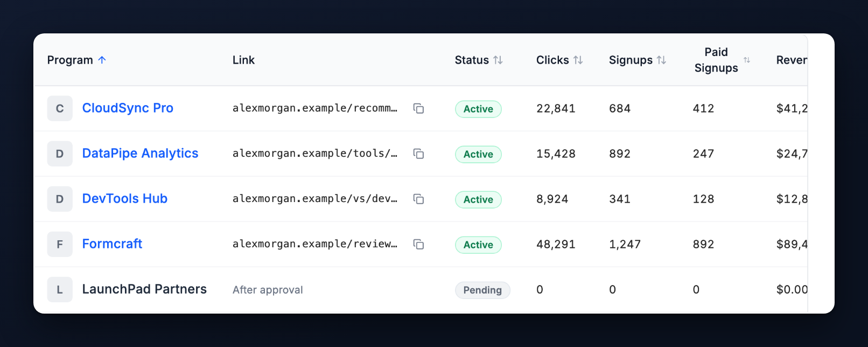Image resolution: width=868 pixels, height=347 pixels.
Task: Select the alexmorgan.example/recomm… link text
Action: (315, 108)
